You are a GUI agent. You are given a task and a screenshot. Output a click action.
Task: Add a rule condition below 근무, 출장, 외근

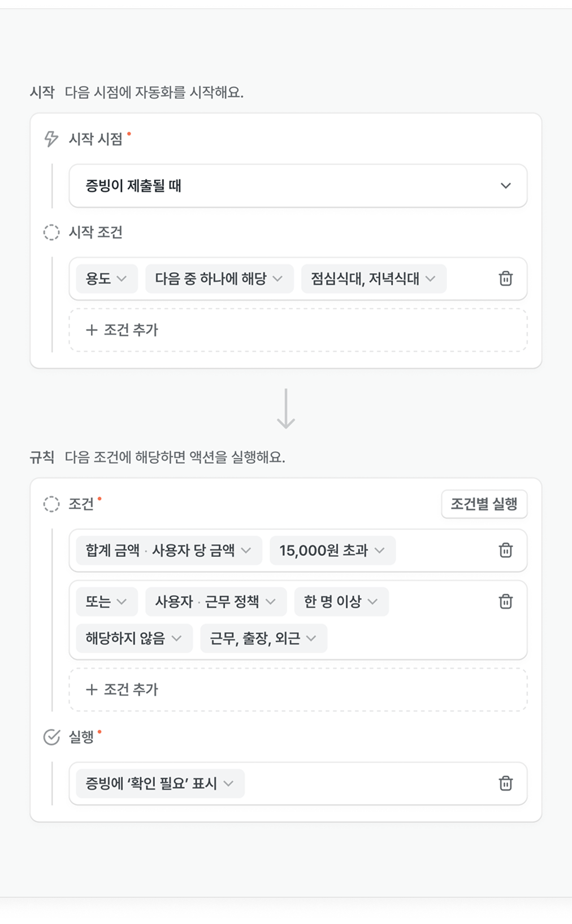pyautogui.click(x=298, y=690)
